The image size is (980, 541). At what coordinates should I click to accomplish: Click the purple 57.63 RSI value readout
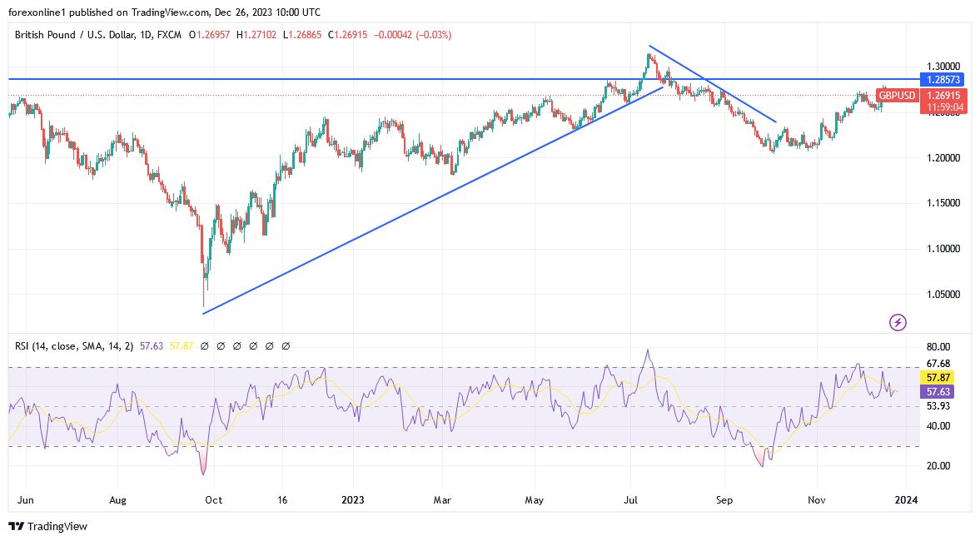pos(937,391)
